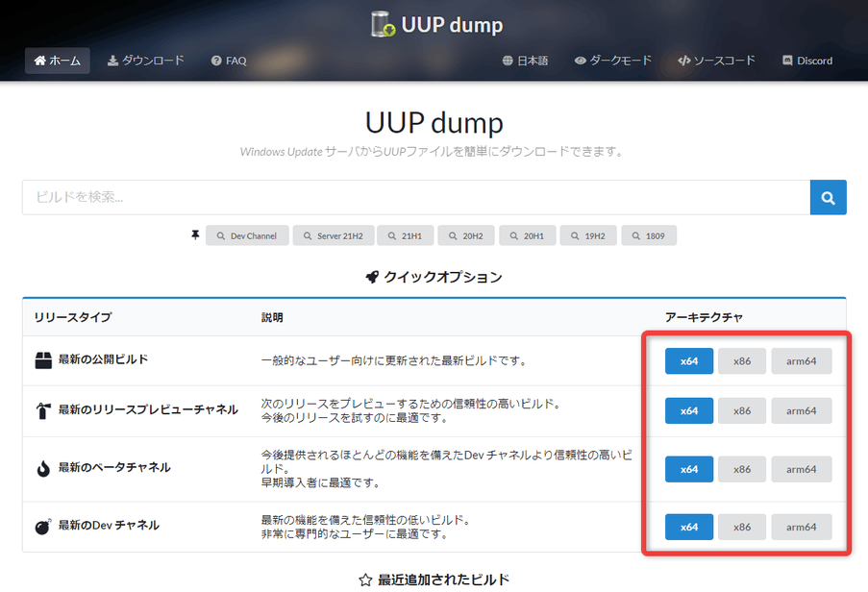The height and width of the screenshot is (592, 868).
Task: Choose x64 for 最新のDev チャネル
Action: pos(689,527)
